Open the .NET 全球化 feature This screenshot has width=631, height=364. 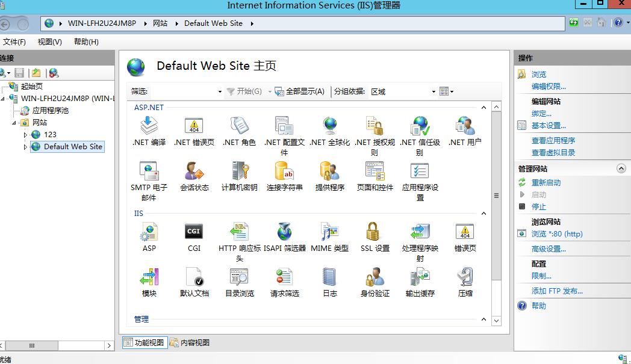(x=329, y=131)
